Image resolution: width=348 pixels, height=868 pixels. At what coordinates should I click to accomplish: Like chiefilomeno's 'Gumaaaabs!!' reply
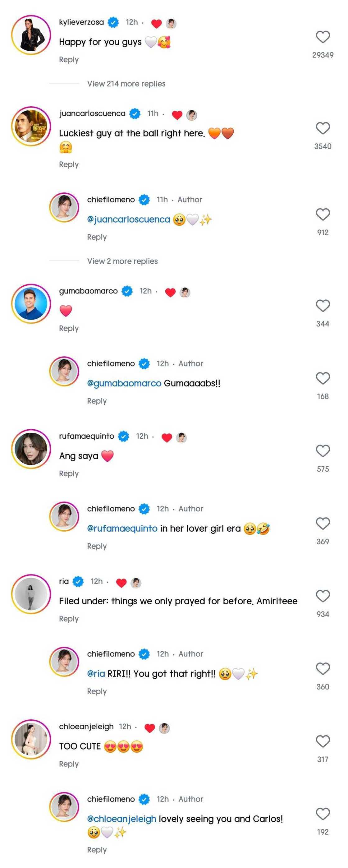[x=323, y=378]
